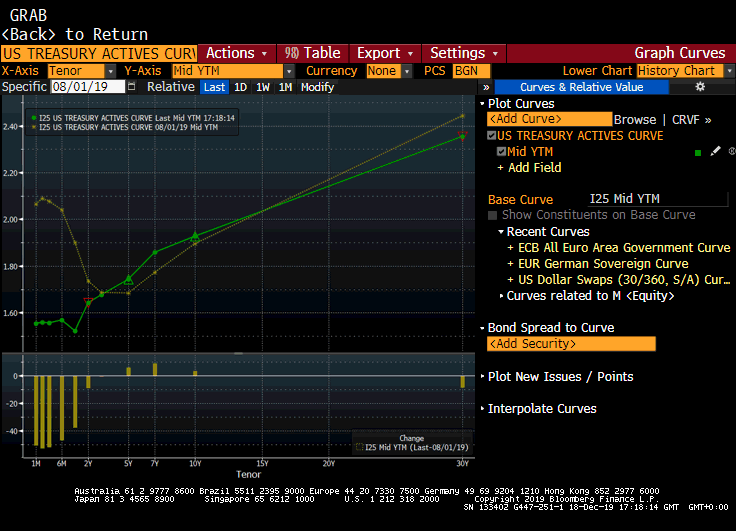Screen dimensions: 736x531
Task: Click the pencil edit icon beside Mid YTM
Action: point(715,152)
